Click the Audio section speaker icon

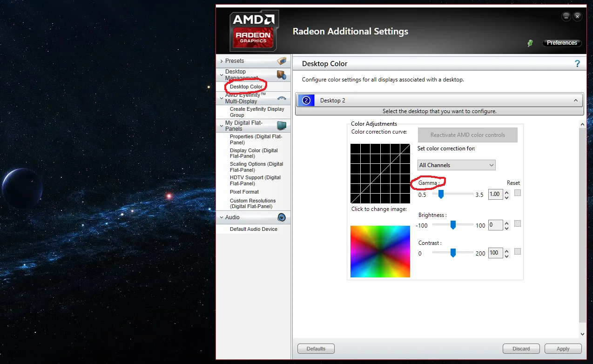(x=282, y=217)
